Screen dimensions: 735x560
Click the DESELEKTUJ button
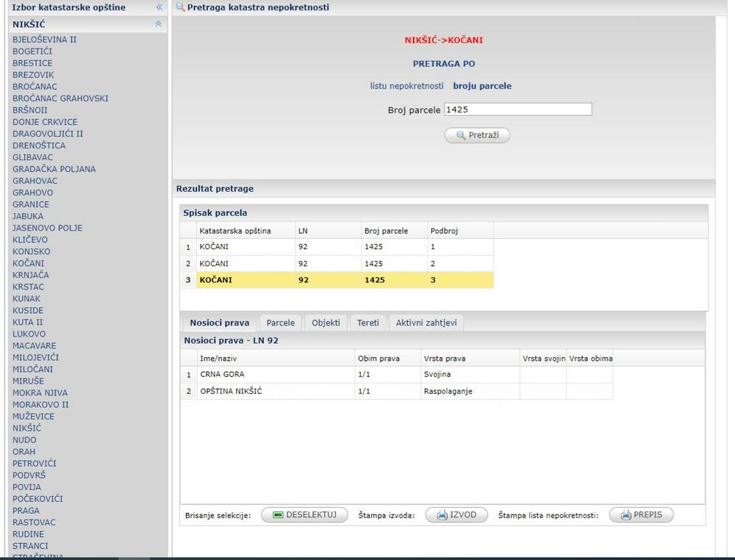coord(304,515)
